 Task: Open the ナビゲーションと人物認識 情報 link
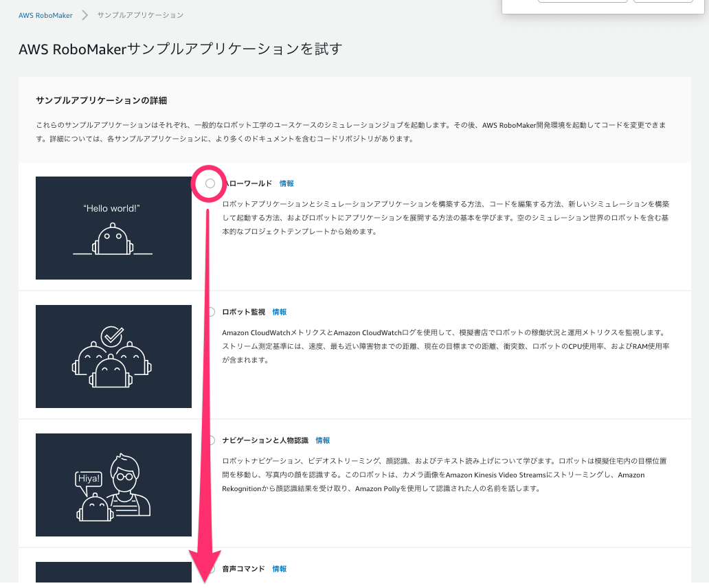point(322,440)
